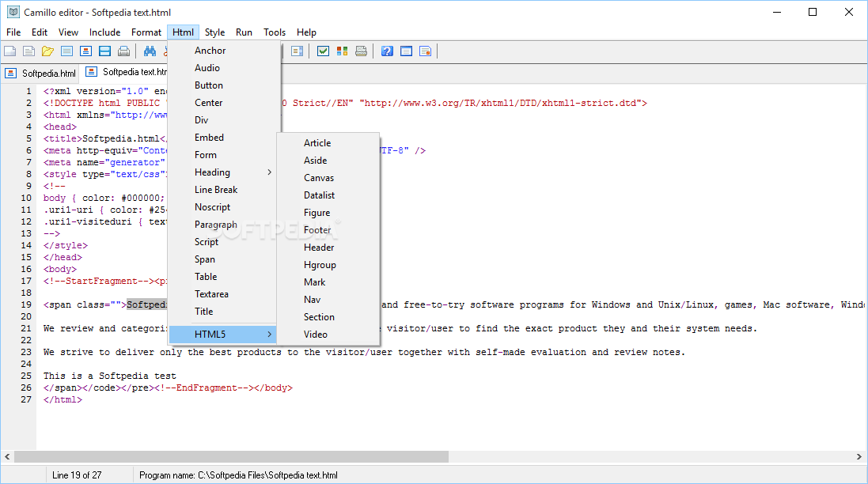Click the Print toolbar icon
The width and height of the screenshot is (868, 484).
tap(124, 51)
